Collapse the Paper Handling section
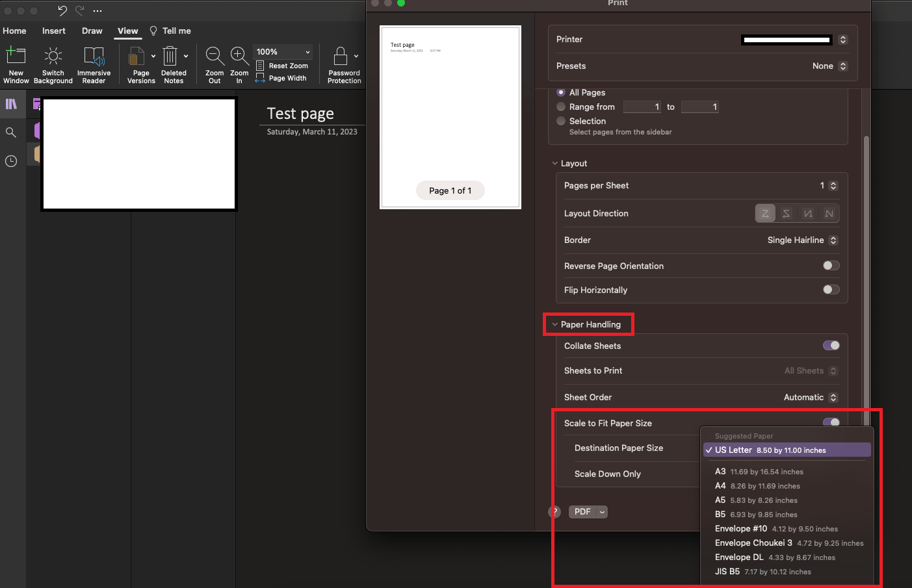 coord(554,325)
